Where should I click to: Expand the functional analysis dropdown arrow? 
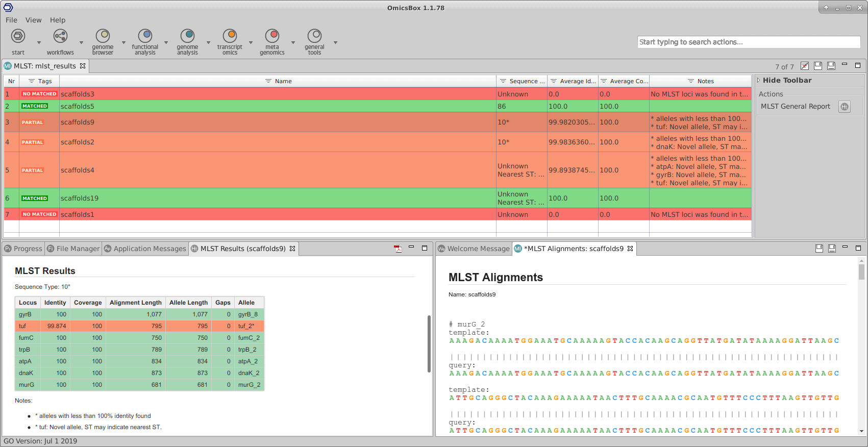click(166, 42)
